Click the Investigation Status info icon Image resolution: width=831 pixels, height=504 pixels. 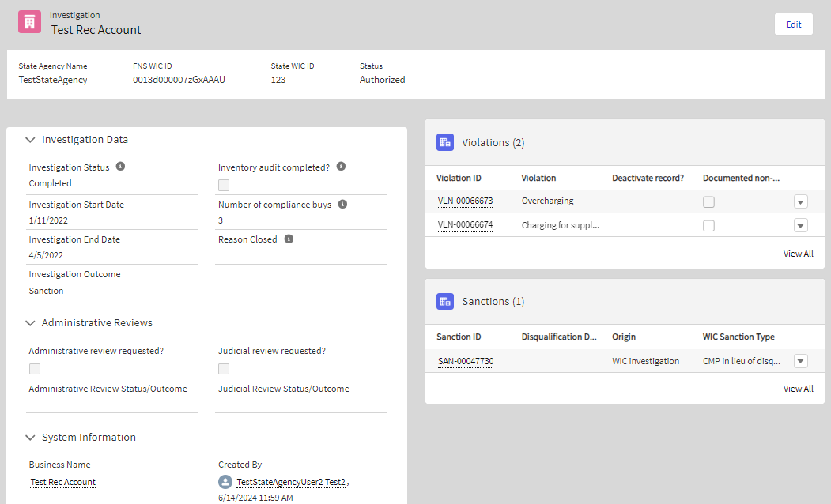click(x=121, y=167)
